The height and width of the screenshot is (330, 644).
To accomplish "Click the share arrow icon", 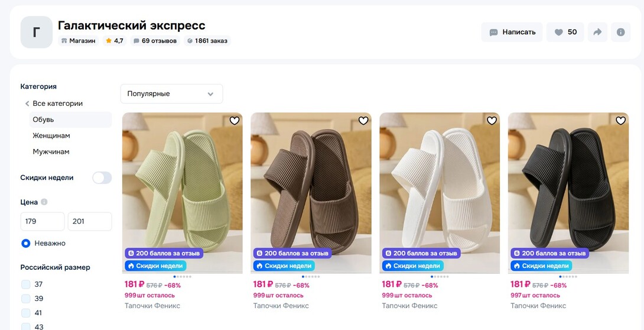I will click(597, 32).
